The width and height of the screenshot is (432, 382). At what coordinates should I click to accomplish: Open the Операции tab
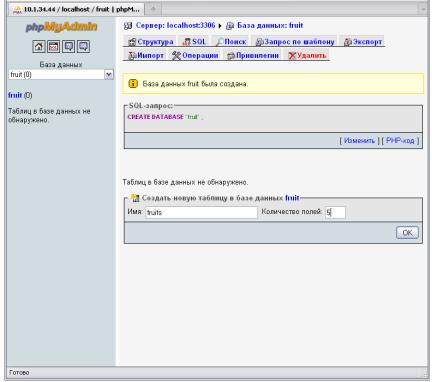pyautogui.click(x=195, y=55)
